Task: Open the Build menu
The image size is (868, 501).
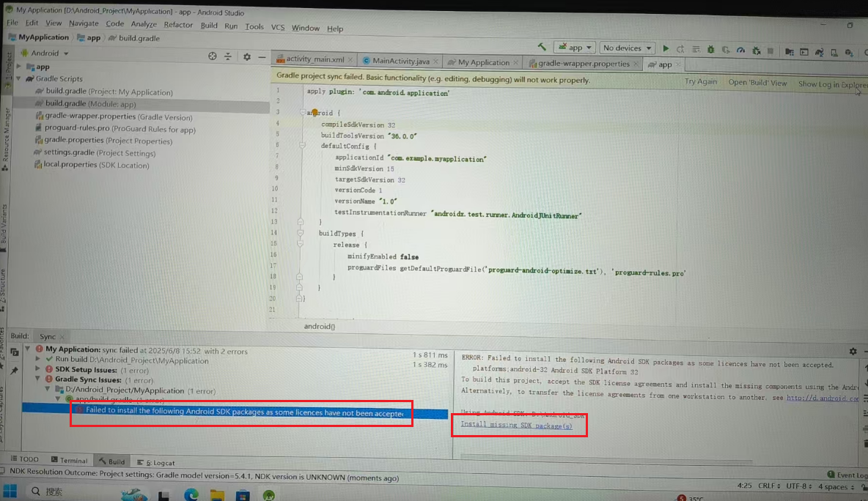Action: pos(209,26)
